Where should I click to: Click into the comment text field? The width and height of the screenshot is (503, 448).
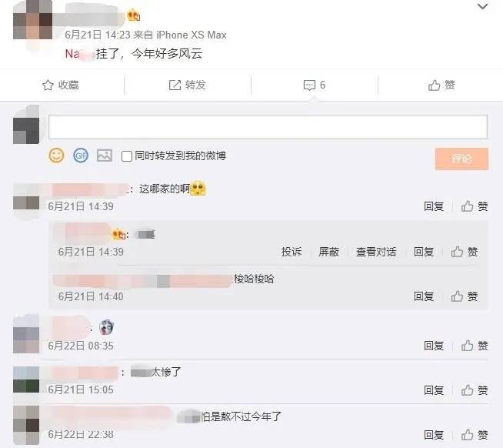pyautogui.click(x=268, y=127)
